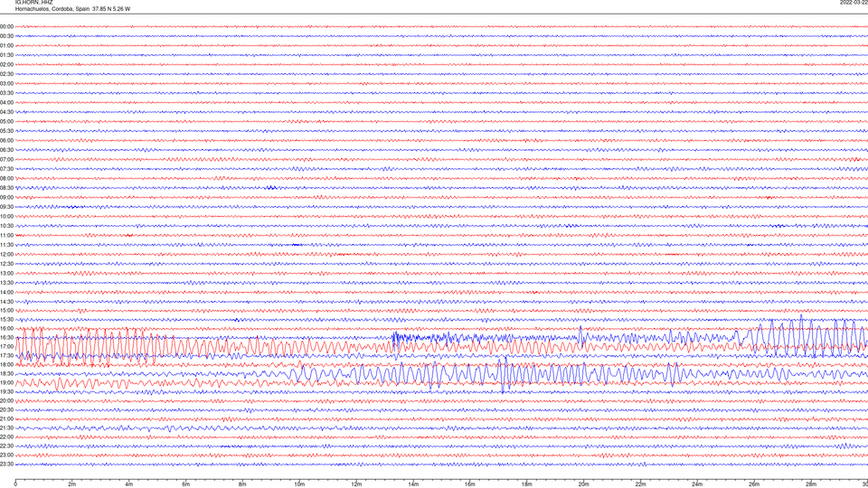
Task: Select the 10:30 trace time label
Action: point(6,226)
